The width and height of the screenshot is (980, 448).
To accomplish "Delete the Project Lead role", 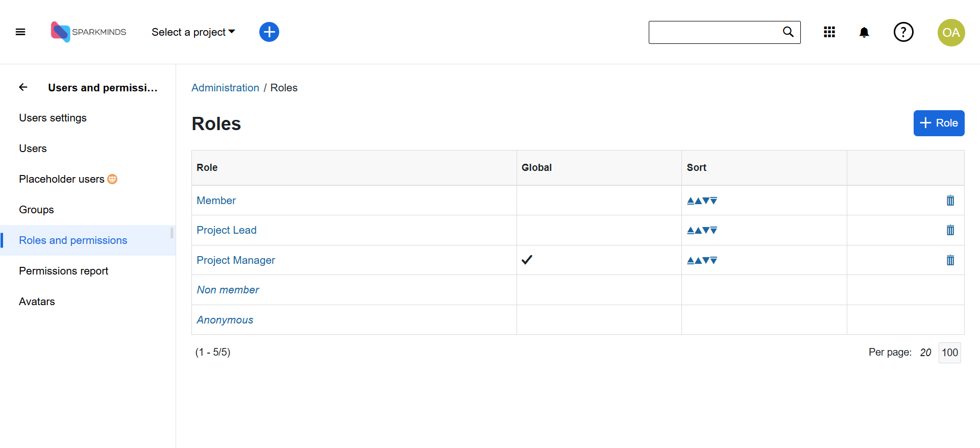I will tap(950, 230).
